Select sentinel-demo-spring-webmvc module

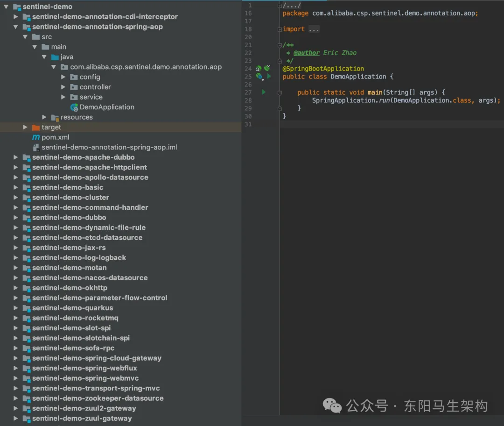point(85,378)
